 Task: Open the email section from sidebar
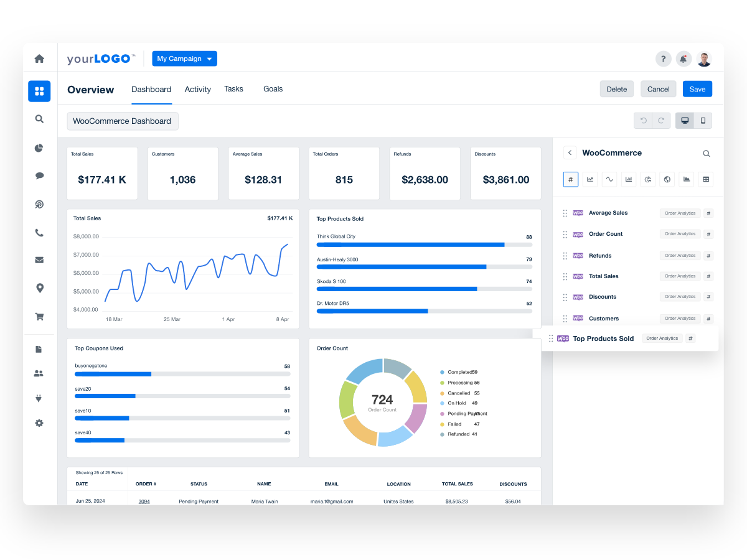pos(39,259)
